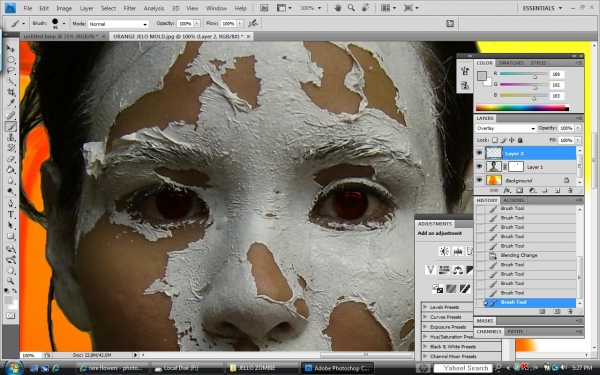Viewport: 600px width, 375px height.
Task: Switch to Styles tab
Action: coord(538,63)
